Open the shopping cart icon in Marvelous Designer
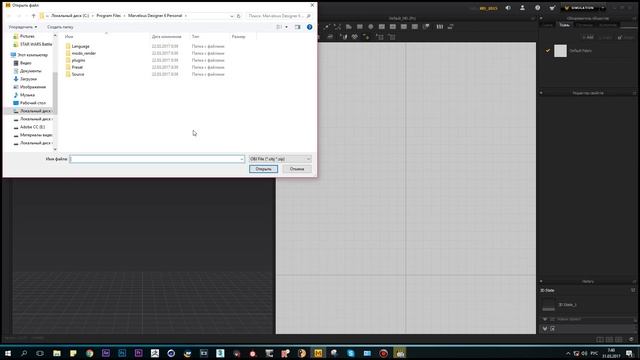Image resolution: width=640 pixels, height=360 pixels. [552, 8]
